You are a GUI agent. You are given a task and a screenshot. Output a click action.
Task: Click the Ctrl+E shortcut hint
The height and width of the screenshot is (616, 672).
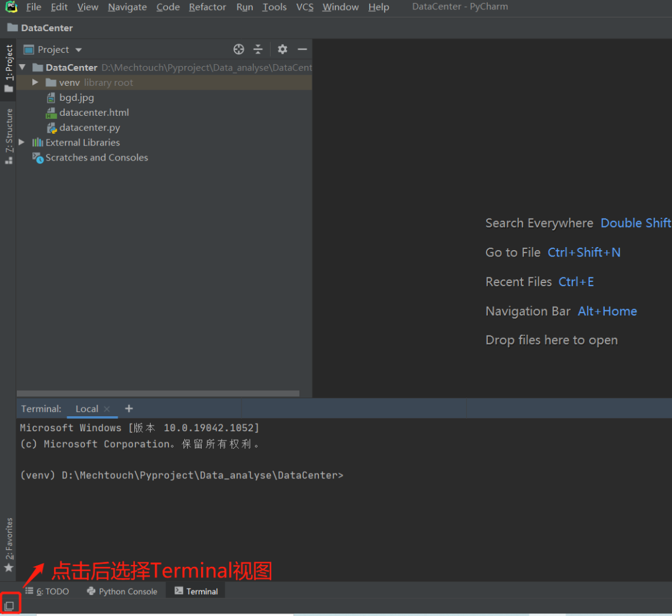[576, 282]
